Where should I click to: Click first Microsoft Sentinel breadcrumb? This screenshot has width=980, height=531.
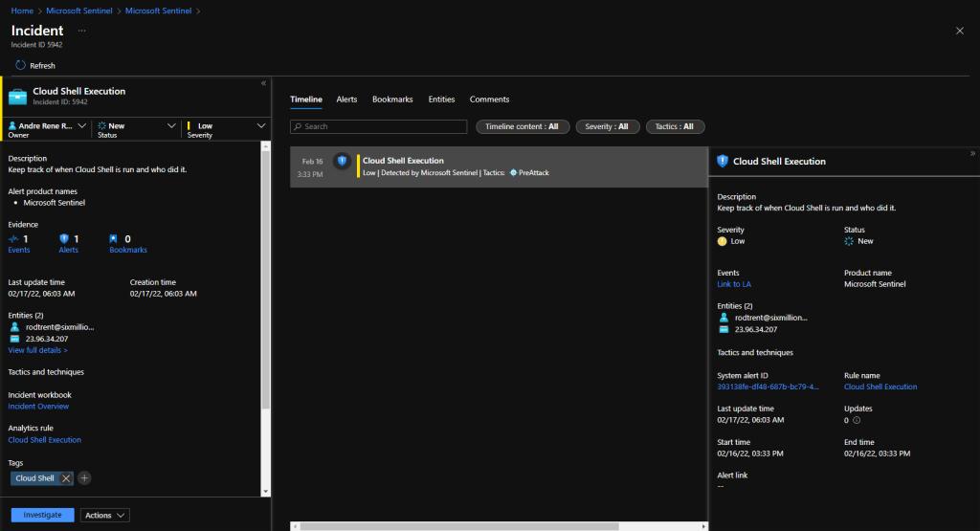(78, 11)
